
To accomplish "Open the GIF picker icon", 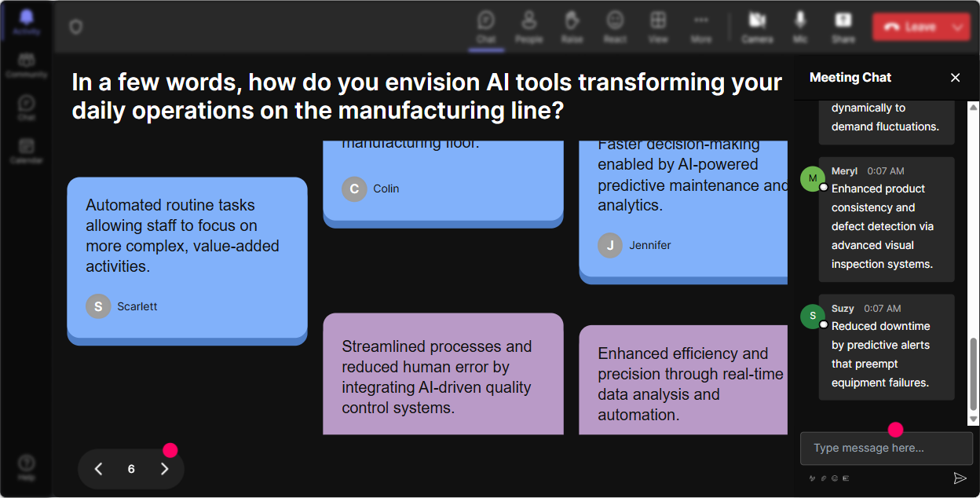I will click(846, 478).
